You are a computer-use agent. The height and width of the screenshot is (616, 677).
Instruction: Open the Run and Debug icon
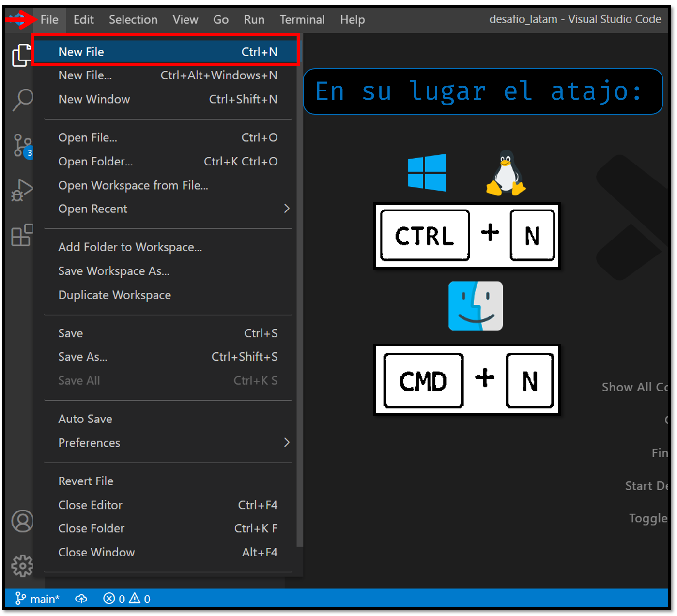point(22,190)
